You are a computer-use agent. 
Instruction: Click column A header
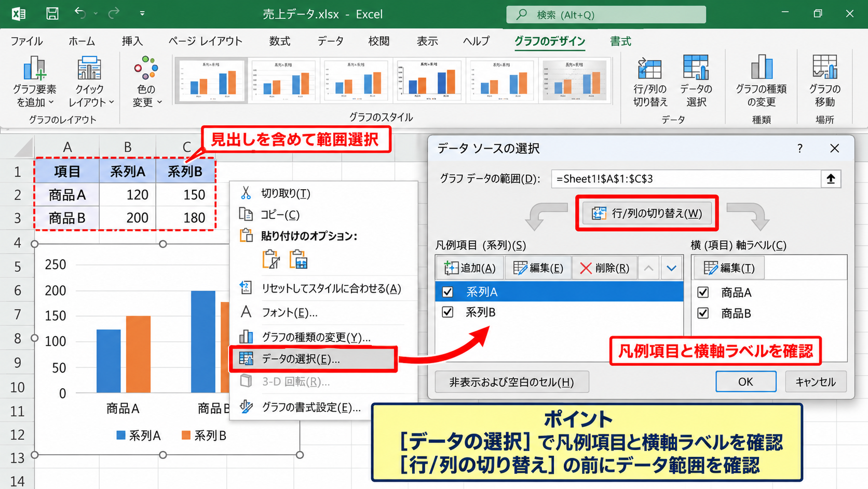[67, 148]
